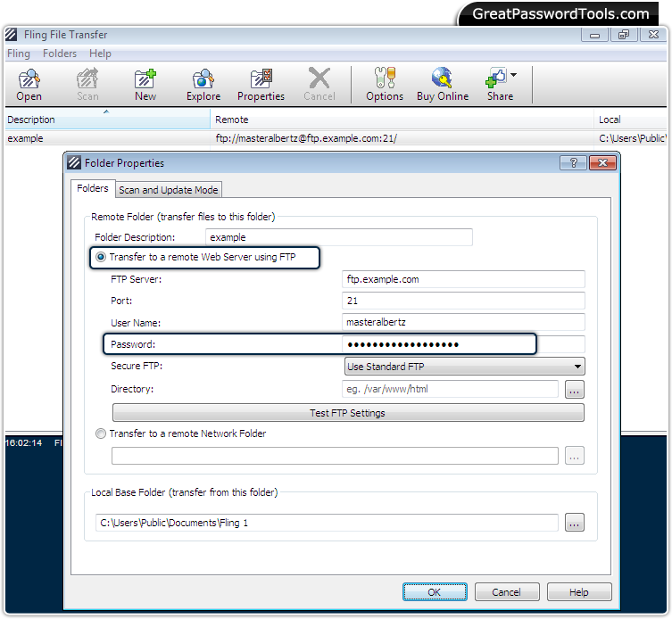
Task: Click the remote Network Folder path field
Action: tap(335, 456)
